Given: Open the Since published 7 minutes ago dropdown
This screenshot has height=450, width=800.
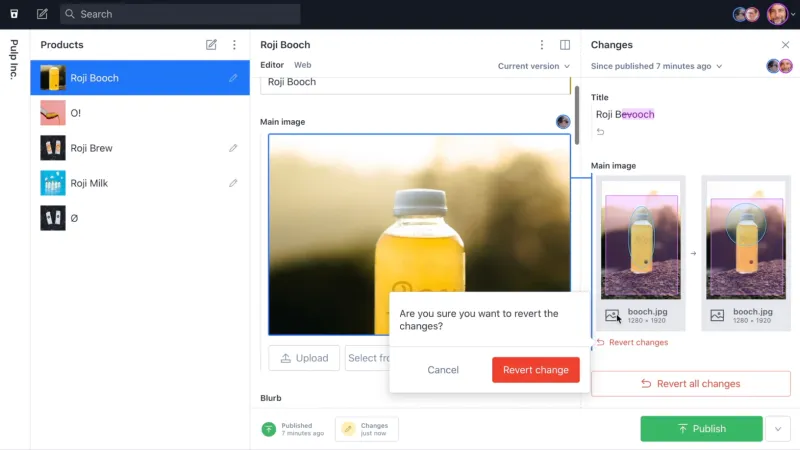Looking at the screenshot, I should 656,66.
